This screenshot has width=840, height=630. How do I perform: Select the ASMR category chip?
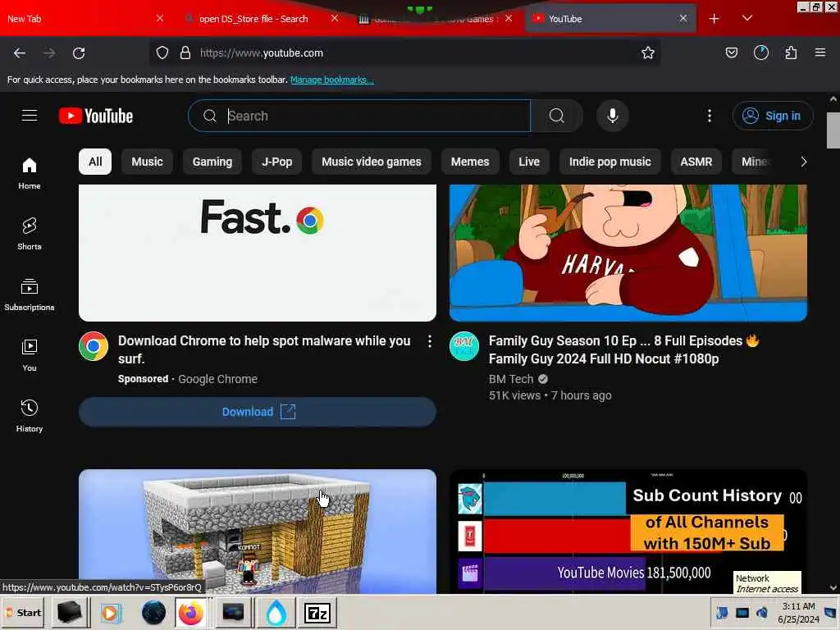pyautogui.click(x=696, y=162)
